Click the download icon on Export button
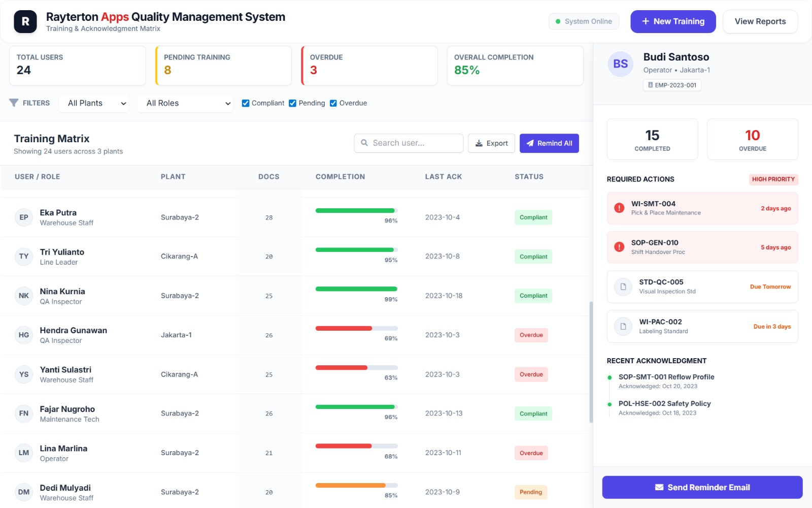This screenshot has height=508, width=812. click(478, 143)
